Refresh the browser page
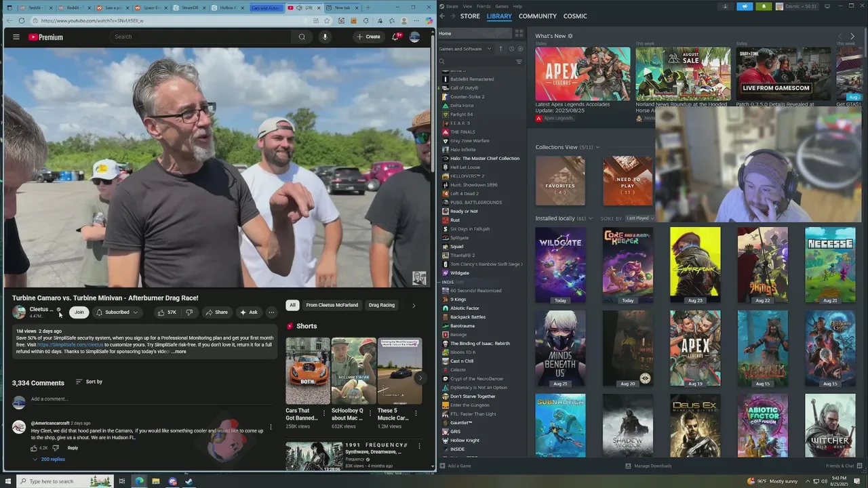 click(22, 20)
